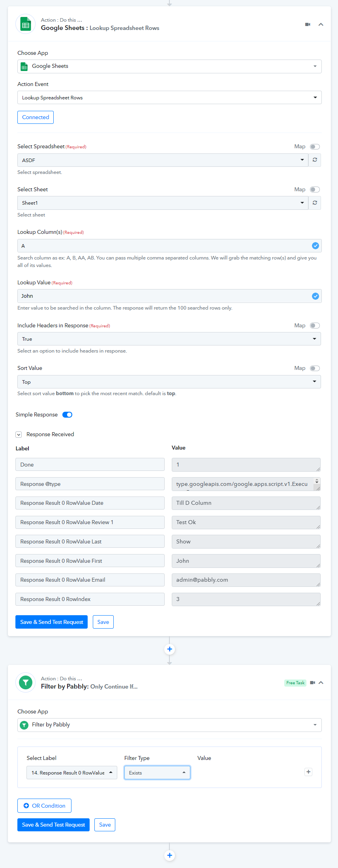The height and width of the screenshot is (868, 338).
Task: Toggle Map for Sort Value
Action: tap(315, 368)
